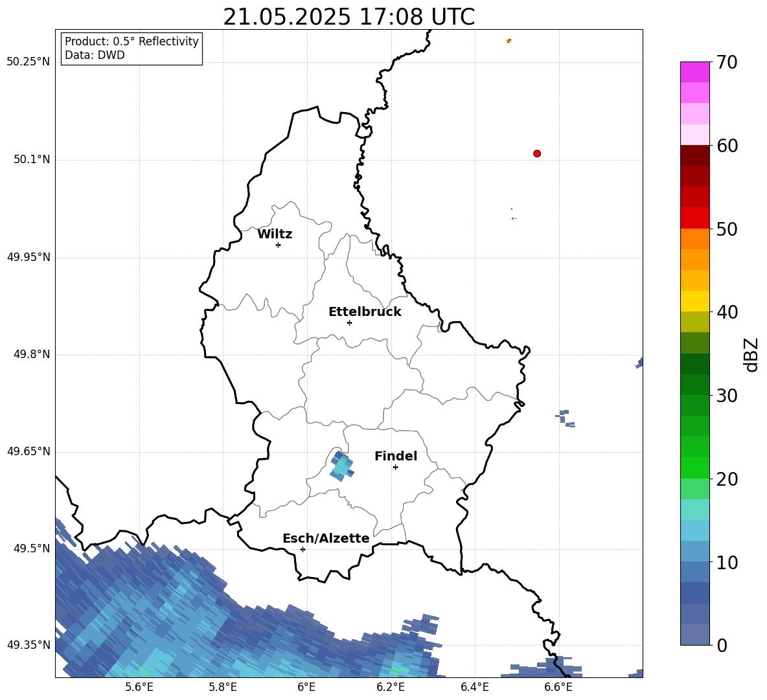Pick the dark green swatch above 30
Screen dimensions: 767x700
pos(694,384)
